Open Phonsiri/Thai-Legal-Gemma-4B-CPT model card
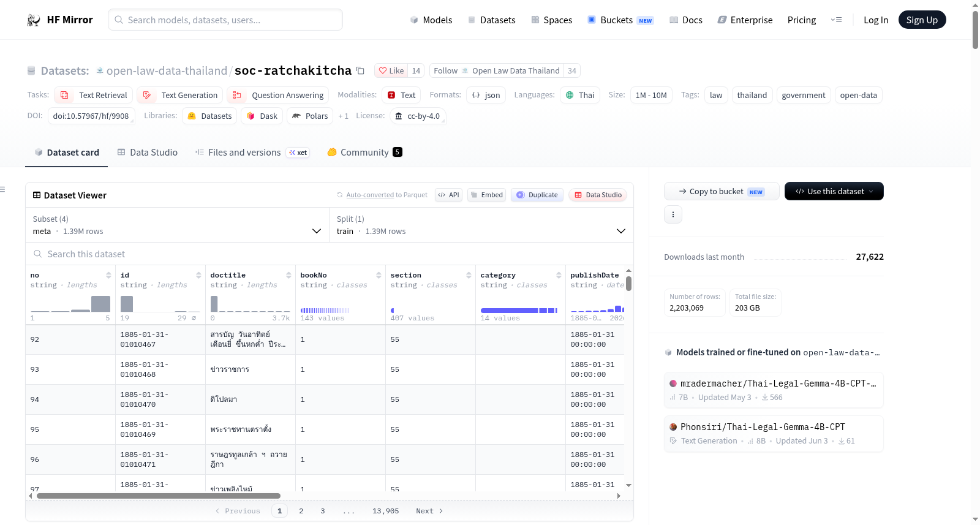 click(x=774, y=434)
